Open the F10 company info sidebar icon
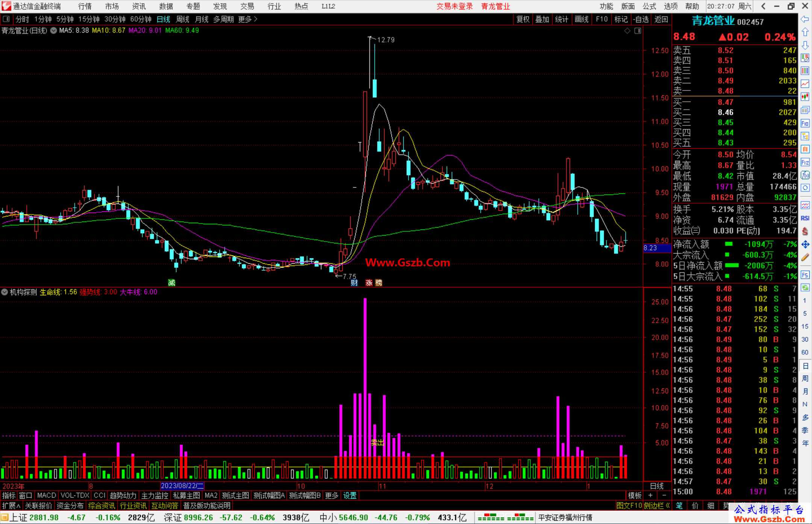812x524 pixels. (805, 123)
